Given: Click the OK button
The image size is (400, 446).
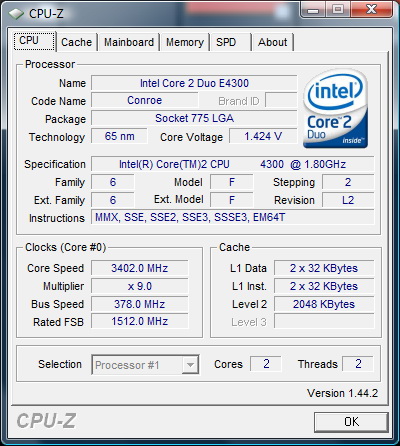Looking at the screenshot, I should [x=351, y=422].
